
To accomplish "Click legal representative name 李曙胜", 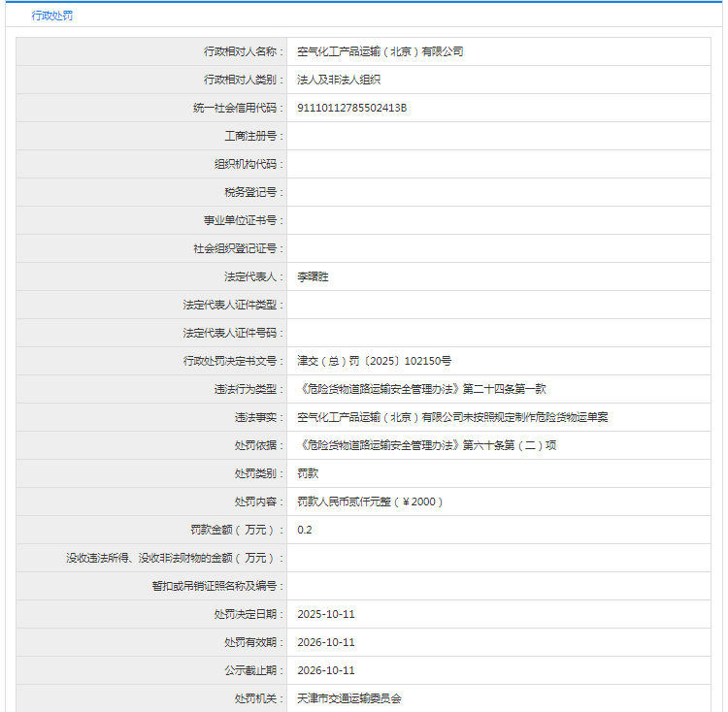I will click(314, 276).
